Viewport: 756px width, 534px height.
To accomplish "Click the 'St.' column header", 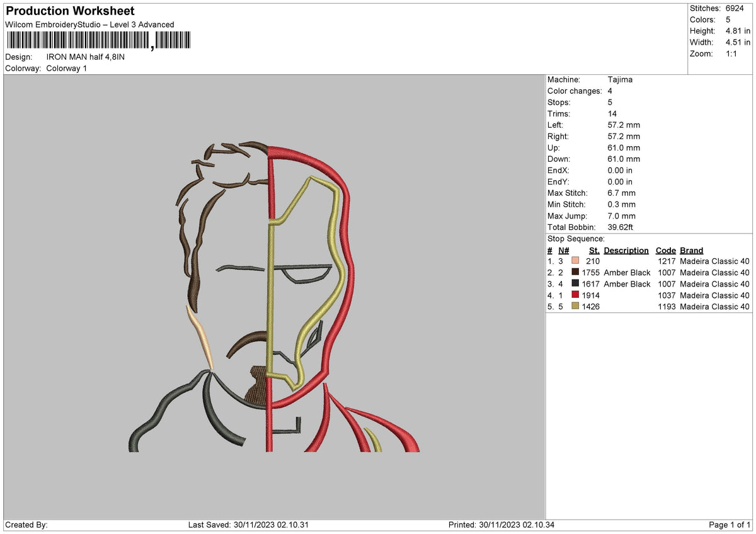I will coord(594,251).
